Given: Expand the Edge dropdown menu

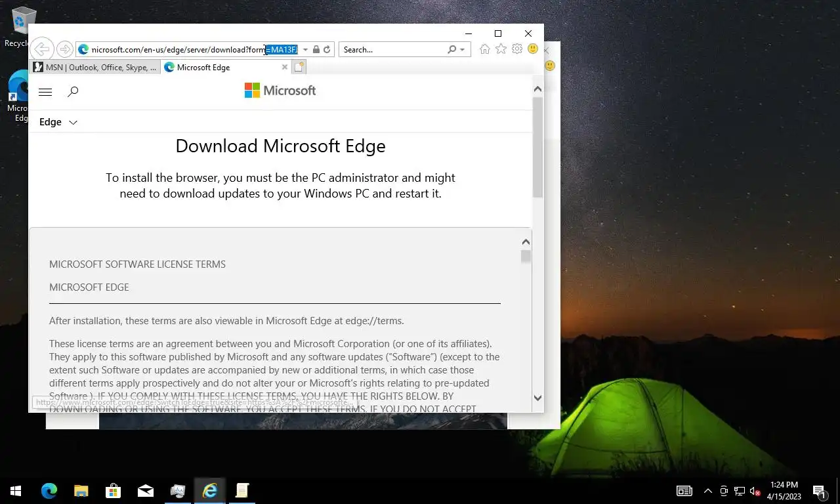Looking at the screenshot, I should point(58,122).
